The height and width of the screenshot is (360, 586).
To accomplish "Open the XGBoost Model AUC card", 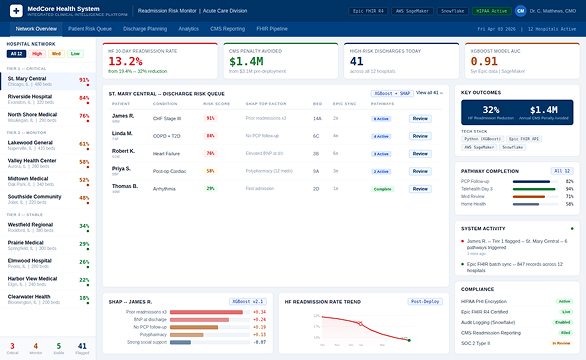I will click(522, 61).
